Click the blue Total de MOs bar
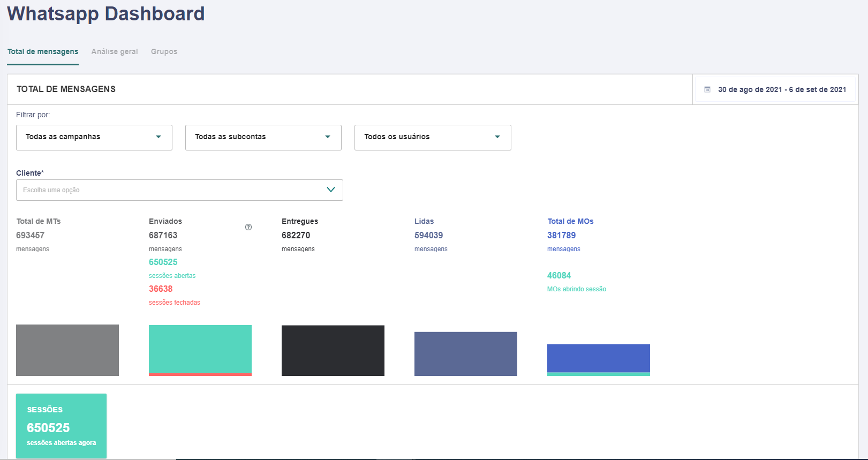The width and height of the screenshot is (868, 460). pos(599,358)
